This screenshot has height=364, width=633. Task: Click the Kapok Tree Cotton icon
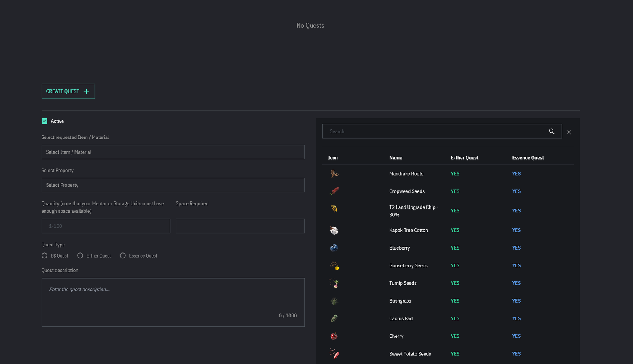[334, 230]
